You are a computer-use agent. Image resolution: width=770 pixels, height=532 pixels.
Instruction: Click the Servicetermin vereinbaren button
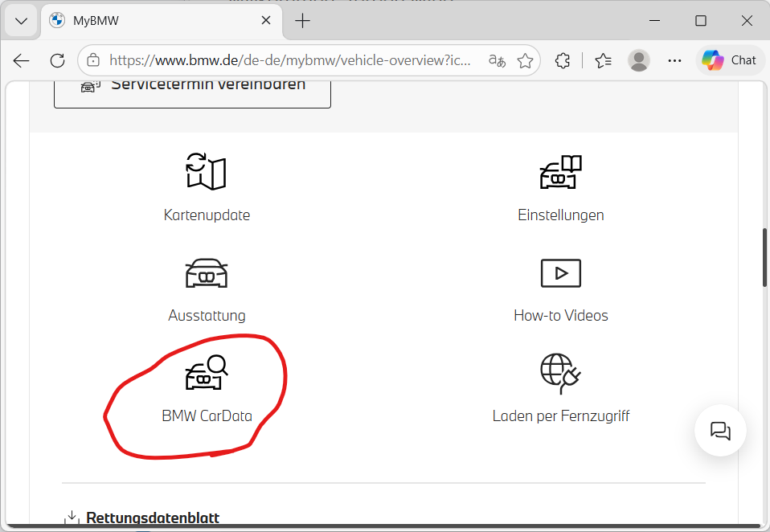(x=192, y=86)
